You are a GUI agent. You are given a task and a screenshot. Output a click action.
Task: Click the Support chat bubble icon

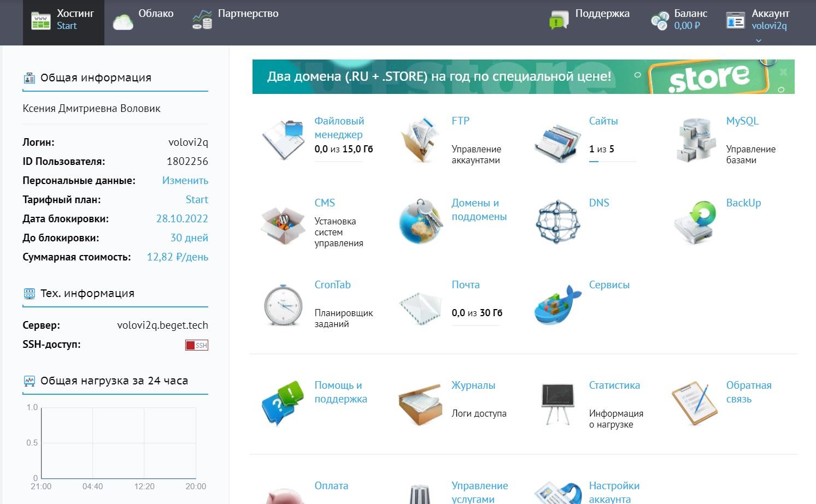pyautogui.click(x=559, y=21)
